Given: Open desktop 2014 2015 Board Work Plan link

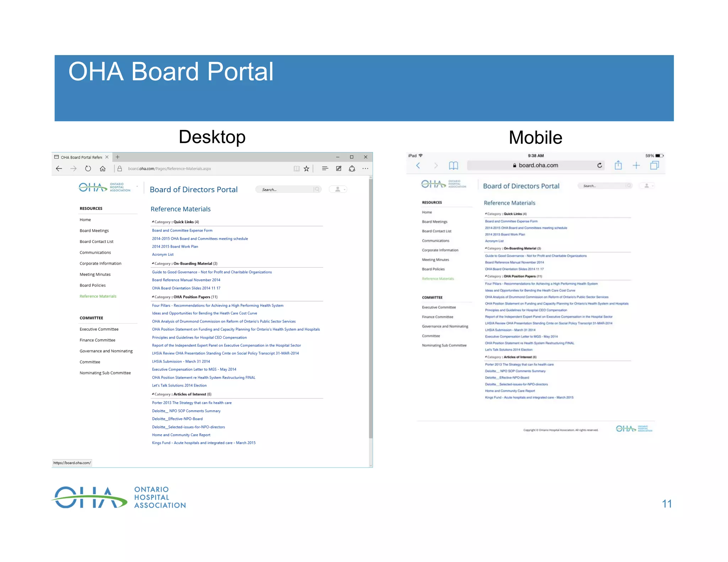Looking at the screenshot, I should point(175,247).
